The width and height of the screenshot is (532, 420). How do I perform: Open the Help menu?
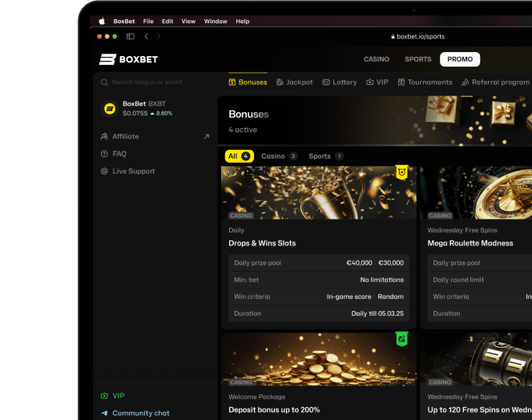243,21
